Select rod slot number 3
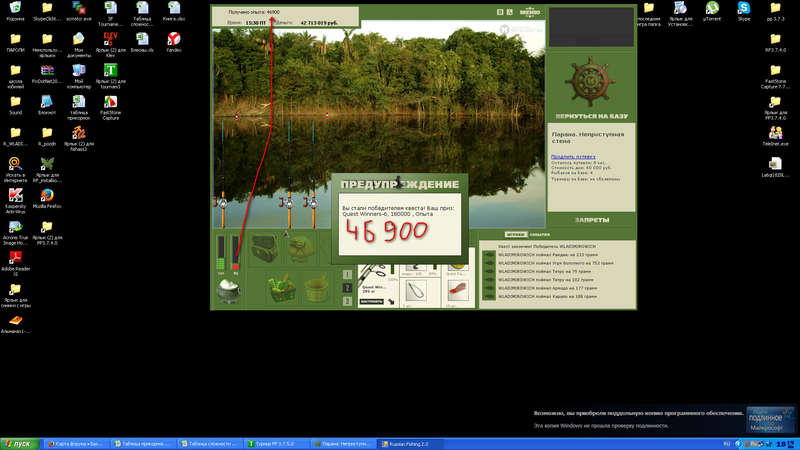800x450 pixels. click(347, 301)
